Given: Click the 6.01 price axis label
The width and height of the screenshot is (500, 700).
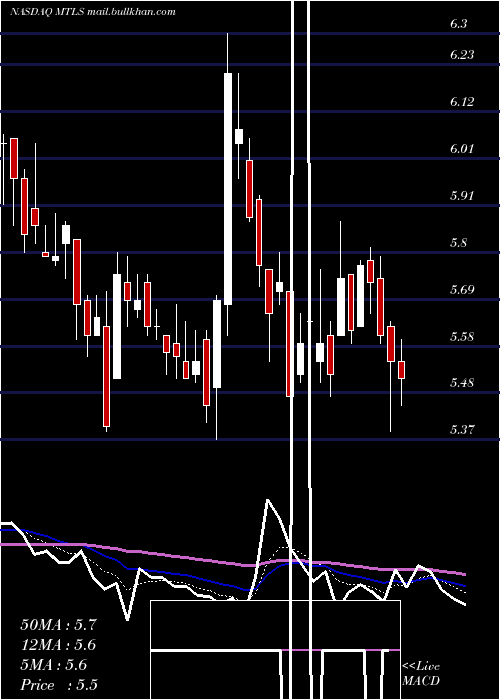Looking at the screenshot, I should [x=462, y=149].
